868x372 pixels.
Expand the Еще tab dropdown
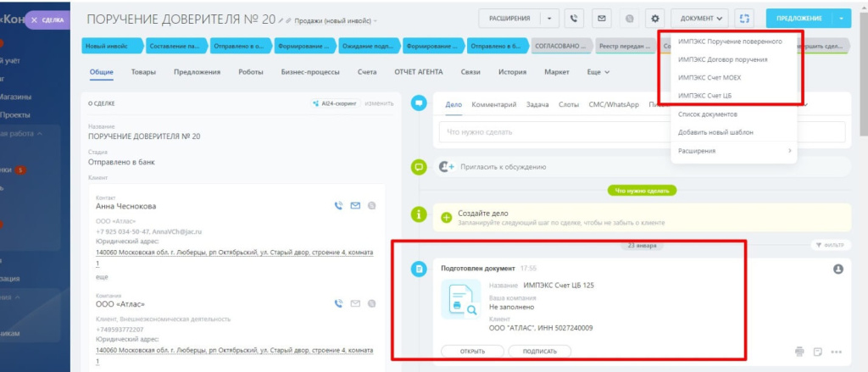598,72
